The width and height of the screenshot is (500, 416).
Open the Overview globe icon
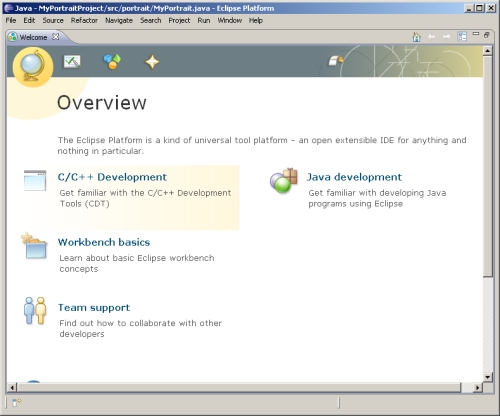point(32,66)
